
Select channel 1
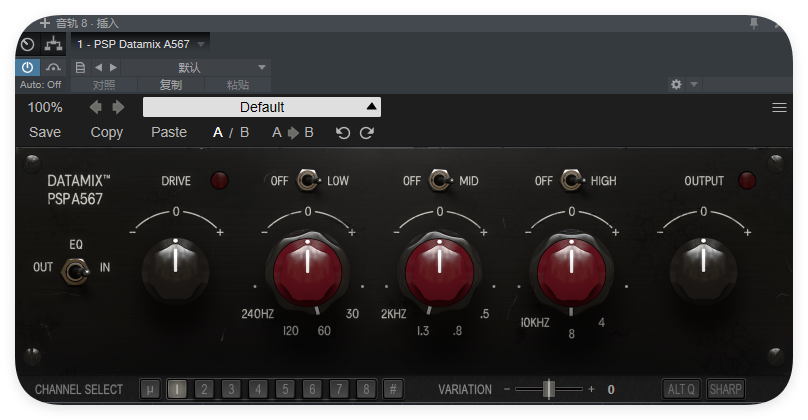pos(177,389)
